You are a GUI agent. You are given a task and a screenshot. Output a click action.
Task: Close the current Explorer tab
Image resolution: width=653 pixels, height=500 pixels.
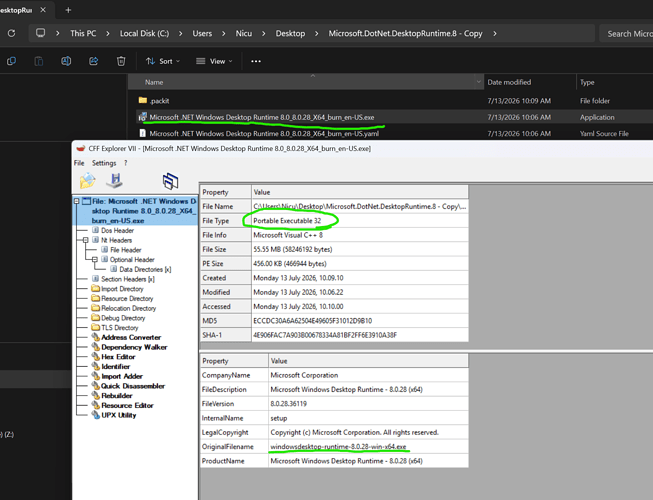click(43, 10)
